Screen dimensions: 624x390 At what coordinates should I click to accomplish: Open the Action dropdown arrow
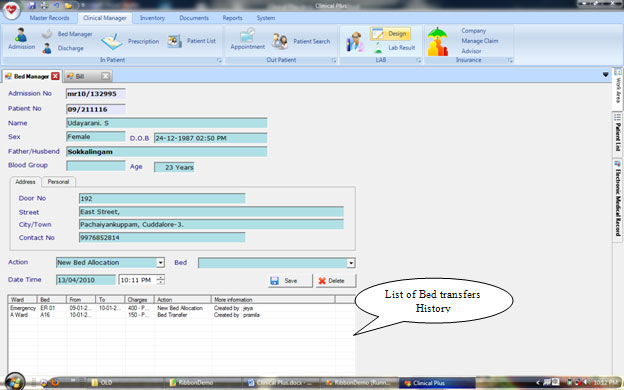coord(160,263)
